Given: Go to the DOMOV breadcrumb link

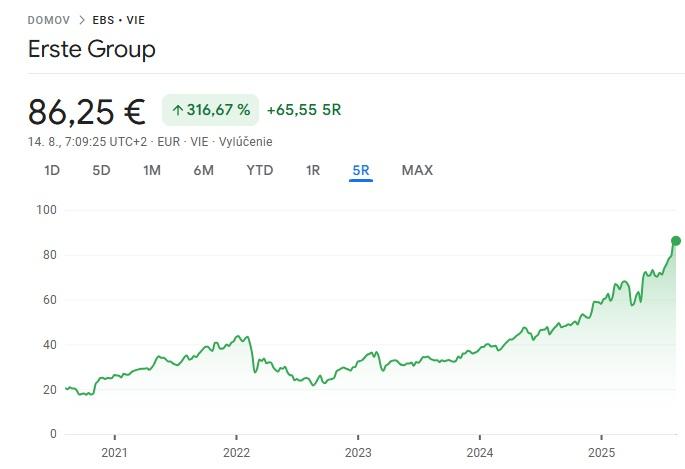Looking at the screenshot, I should tap(49, 19).
